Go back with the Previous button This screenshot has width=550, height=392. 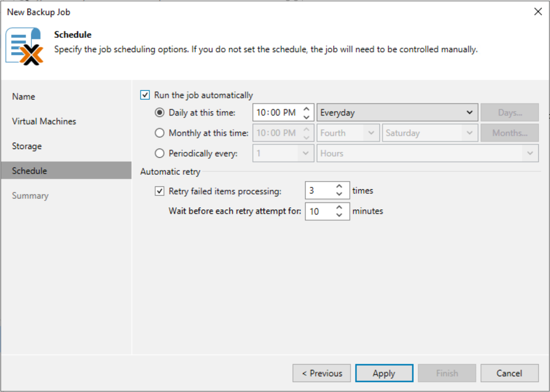pos(321,373)
